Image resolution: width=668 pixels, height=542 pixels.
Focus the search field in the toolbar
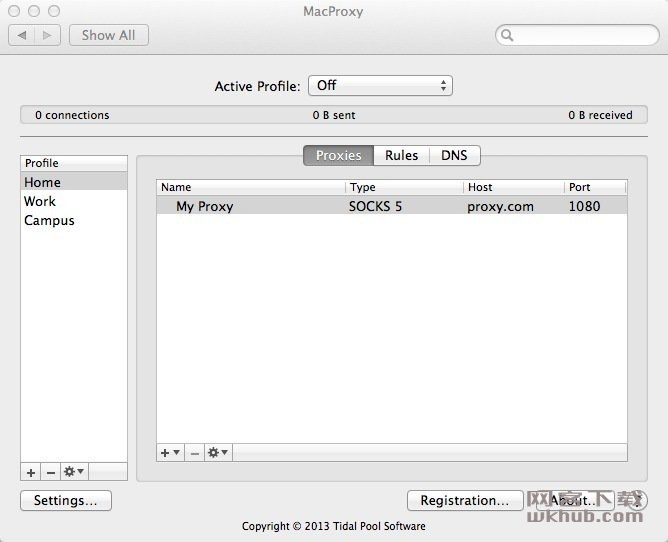(577, 35)
